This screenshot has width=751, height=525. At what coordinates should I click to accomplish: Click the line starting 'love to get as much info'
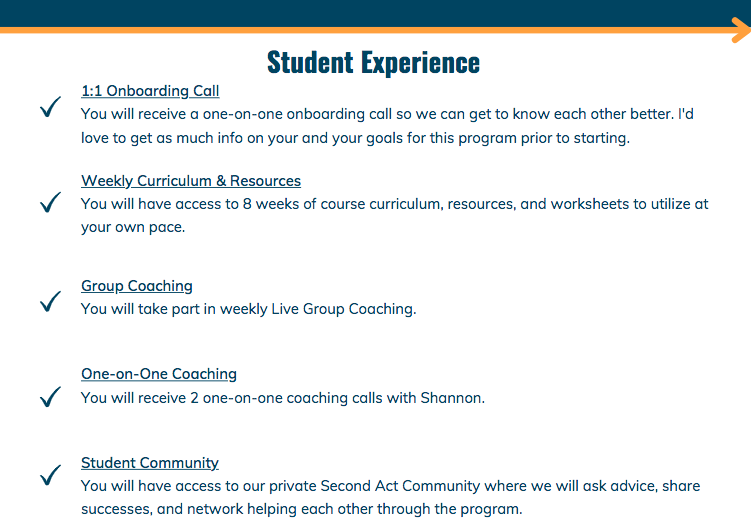coord(355,138)
